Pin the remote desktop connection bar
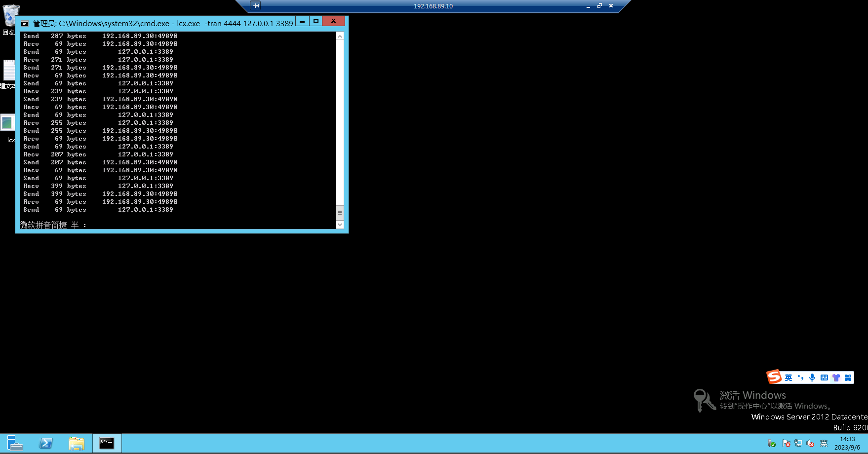868x454 pixels. click(255, 5)
